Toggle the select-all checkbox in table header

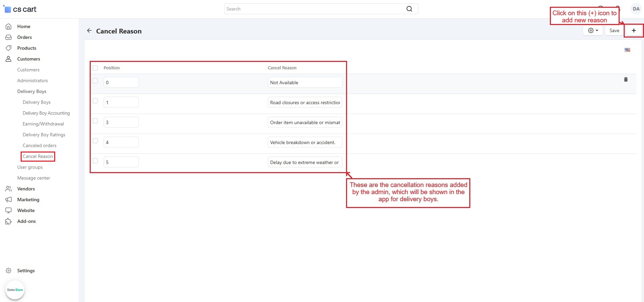coord(95,68)
